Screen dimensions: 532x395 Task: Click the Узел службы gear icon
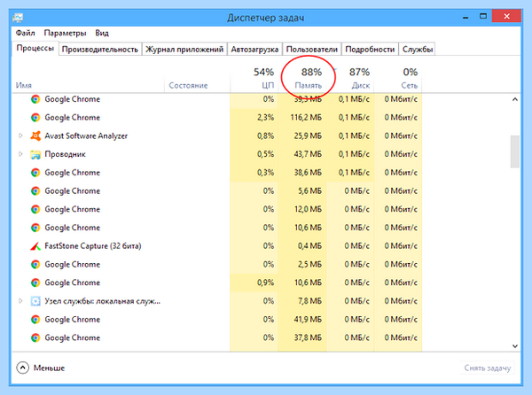pyautogui.click(x=35, y=301)
